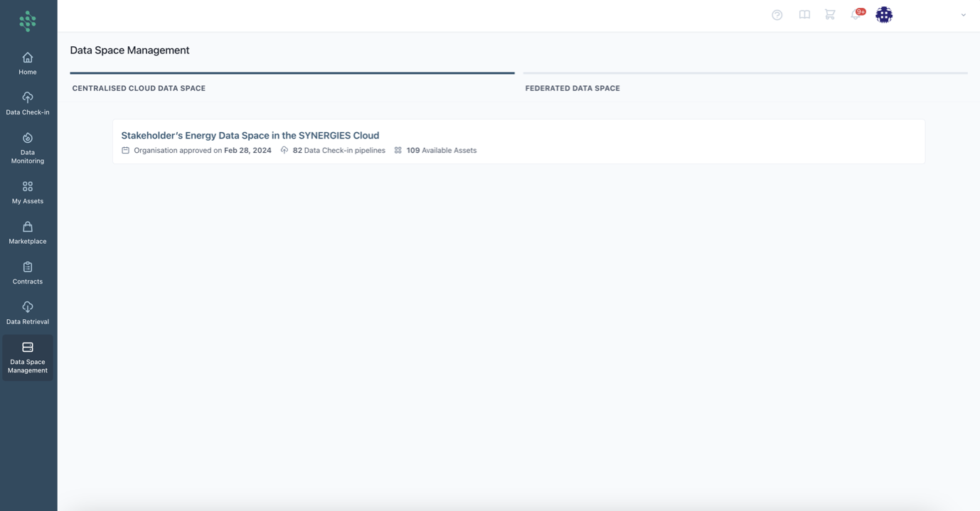Open the documentation book icon
Screen dimensions: 980x511
pyautogui.click(x=804, y=15)
